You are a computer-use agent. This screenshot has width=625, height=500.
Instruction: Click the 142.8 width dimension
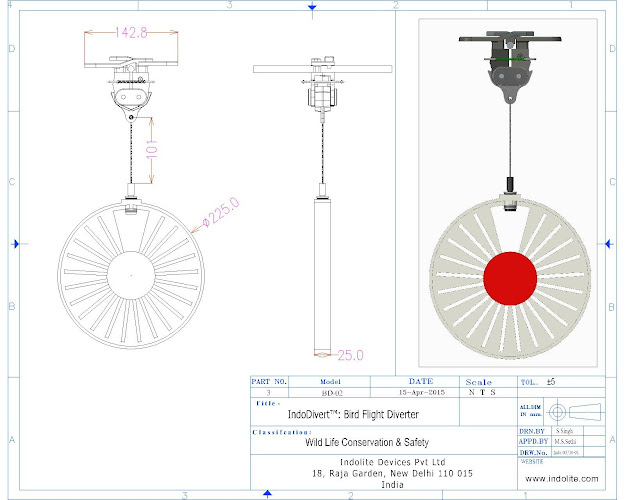[x=131, y=32]
